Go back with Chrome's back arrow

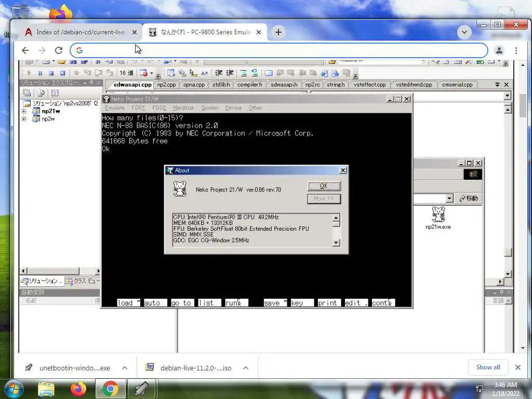[25, 50]
